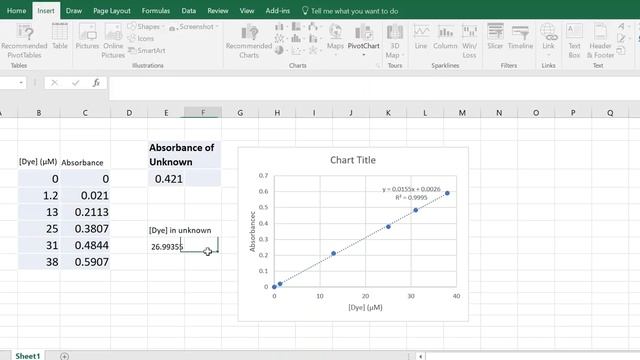Image resolution: width=640 pixels, height=360 pixels.
Task: Switch to the Data tab
Action: (x=189, y=11)
